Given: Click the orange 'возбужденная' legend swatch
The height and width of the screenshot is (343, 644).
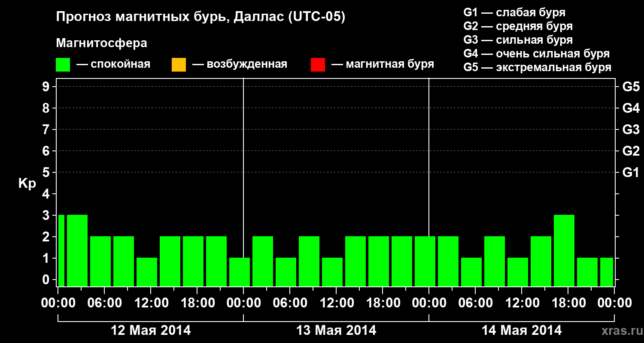Looking at the screenshot, I should tap(179, 64).
